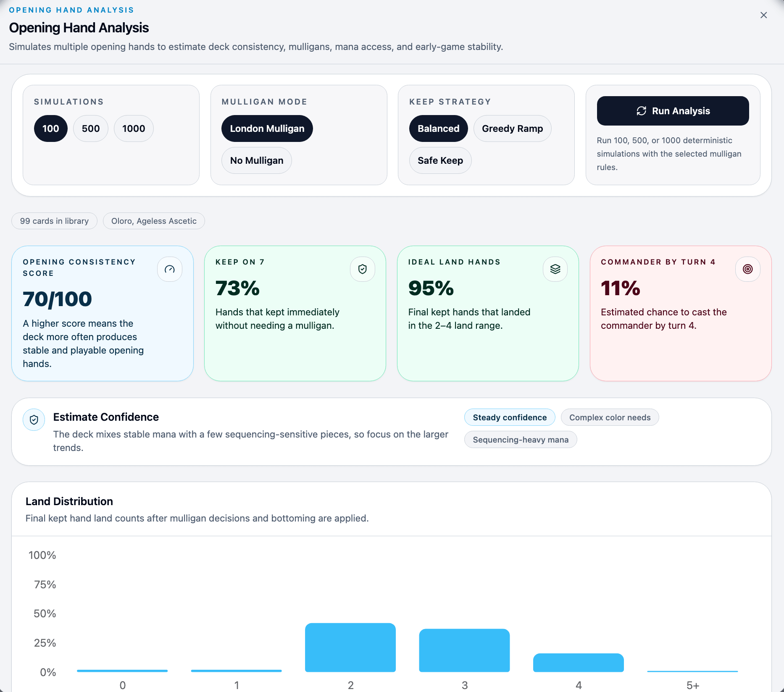
Task: Click the Oloro, Ageless Ascetic commander chip
Action: [x=154, y=221]
